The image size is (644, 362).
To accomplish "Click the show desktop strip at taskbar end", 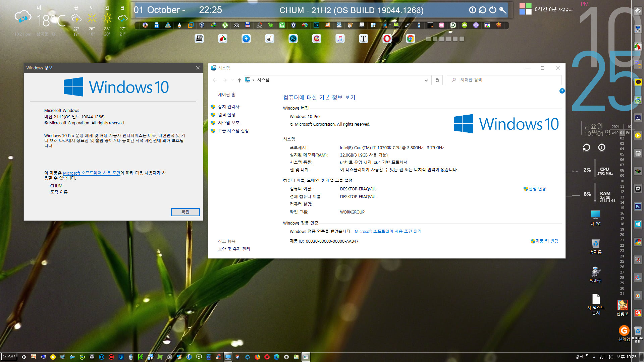I will point(642,357).
